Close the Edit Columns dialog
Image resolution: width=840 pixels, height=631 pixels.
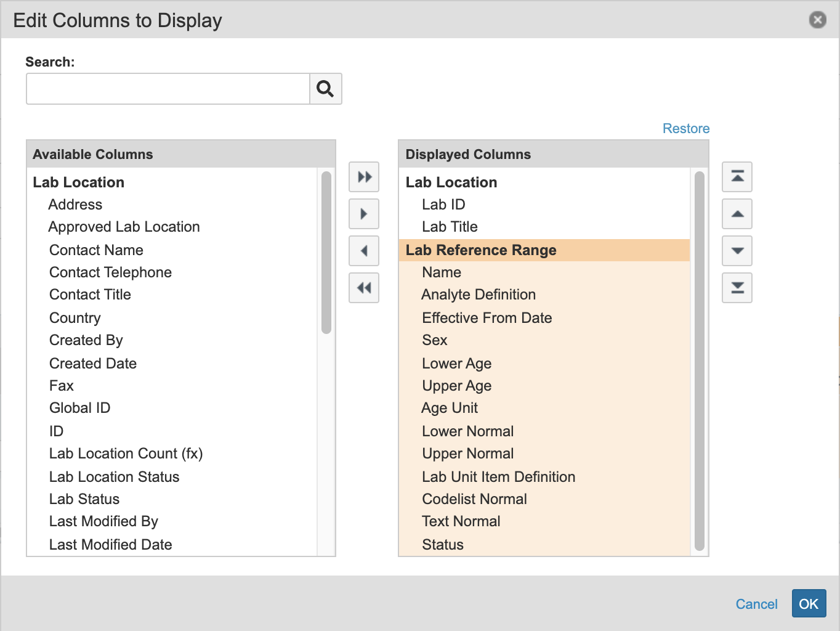pyautogui.click(x=817, y=20)
